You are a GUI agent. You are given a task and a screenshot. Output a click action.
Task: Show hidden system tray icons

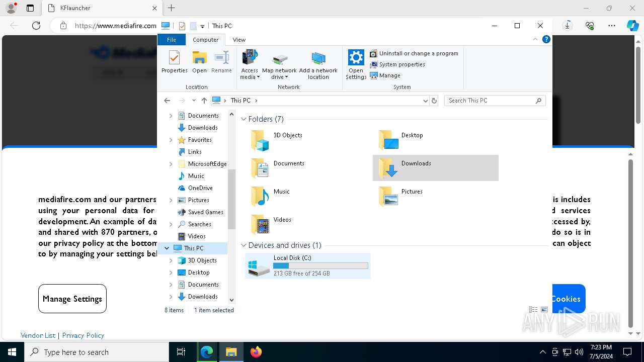click(542, 352)
